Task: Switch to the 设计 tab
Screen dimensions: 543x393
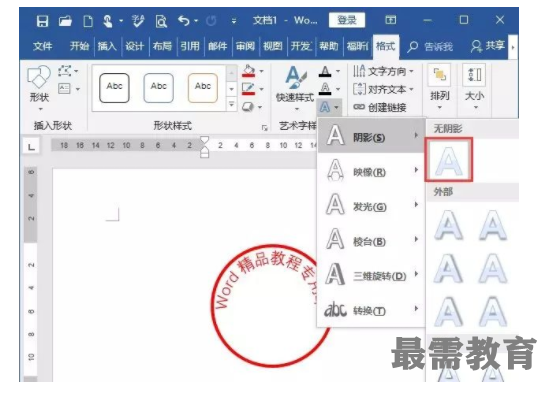Action: tap(134, 46)
